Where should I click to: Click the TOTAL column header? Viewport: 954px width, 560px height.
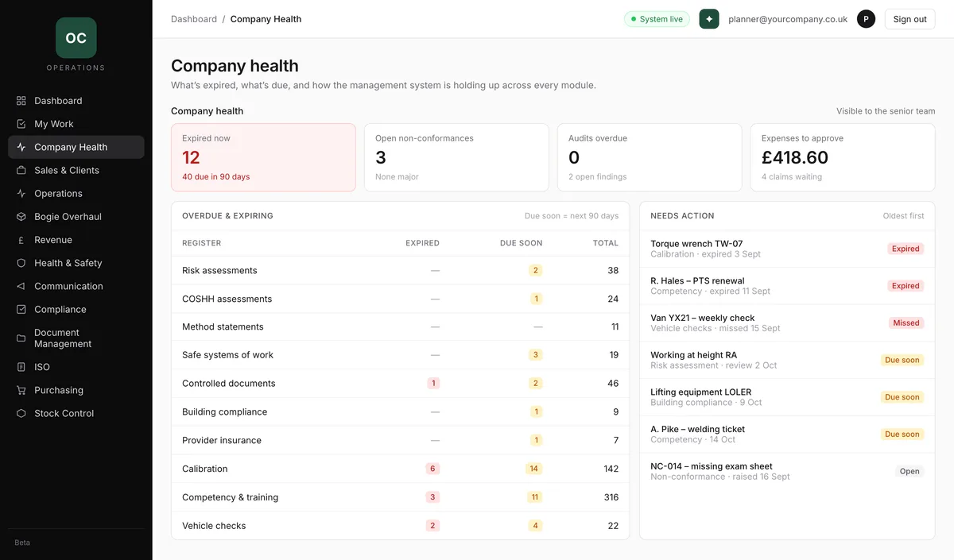click(x=606, y=243)
